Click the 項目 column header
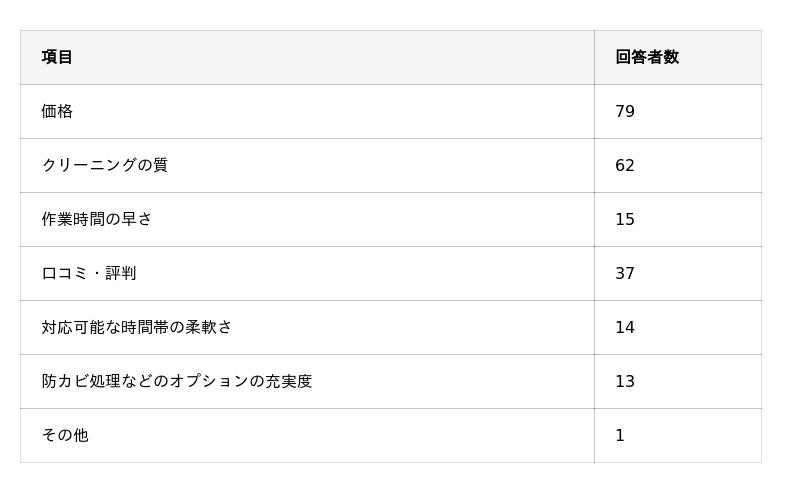Image resolution: width=800 pixels, height=493 pixels. [x=57, y=57]
